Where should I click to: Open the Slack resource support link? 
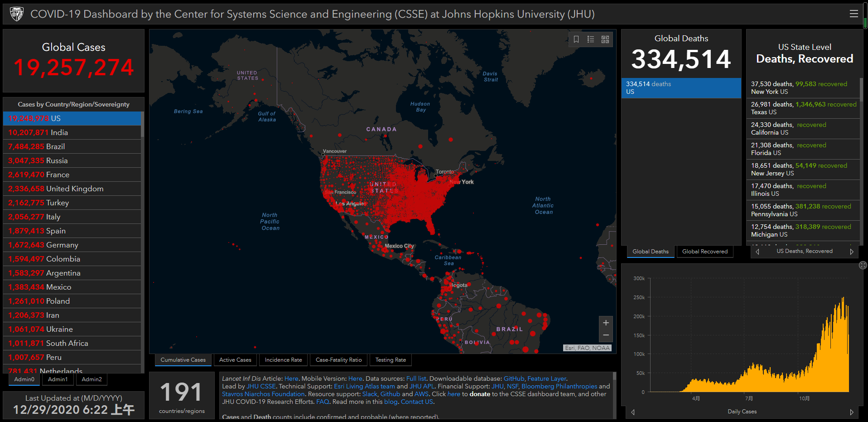point(370,394)
